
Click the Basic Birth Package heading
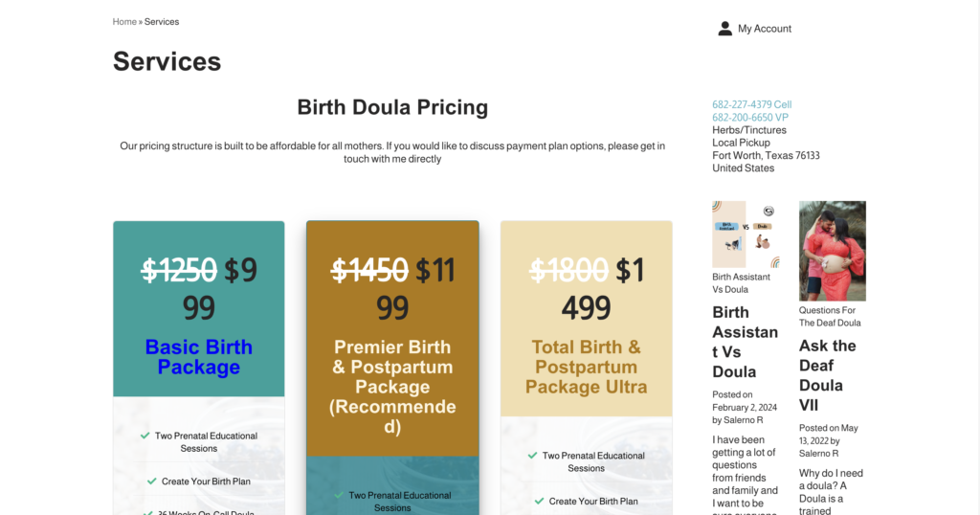point(199,357)
